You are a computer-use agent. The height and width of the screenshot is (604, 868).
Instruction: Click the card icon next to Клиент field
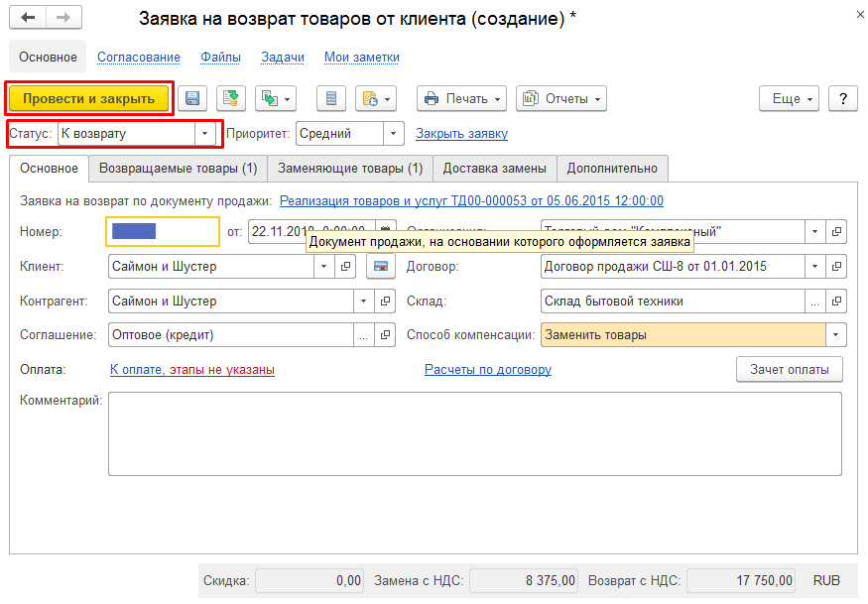379,267
